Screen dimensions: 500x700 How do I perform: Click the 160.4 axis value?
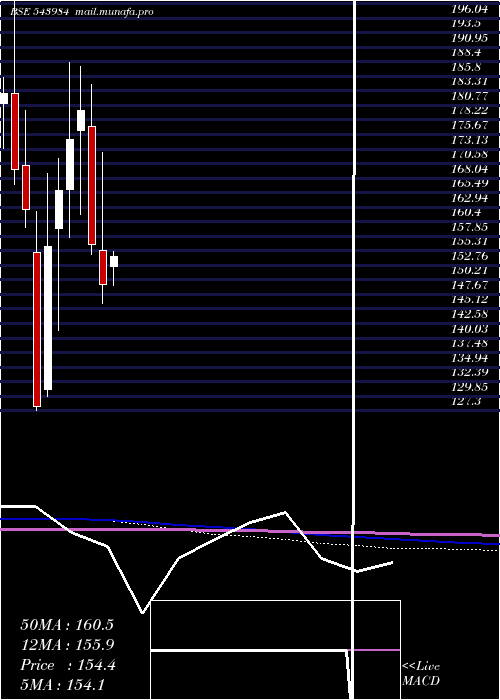(467, 212)
